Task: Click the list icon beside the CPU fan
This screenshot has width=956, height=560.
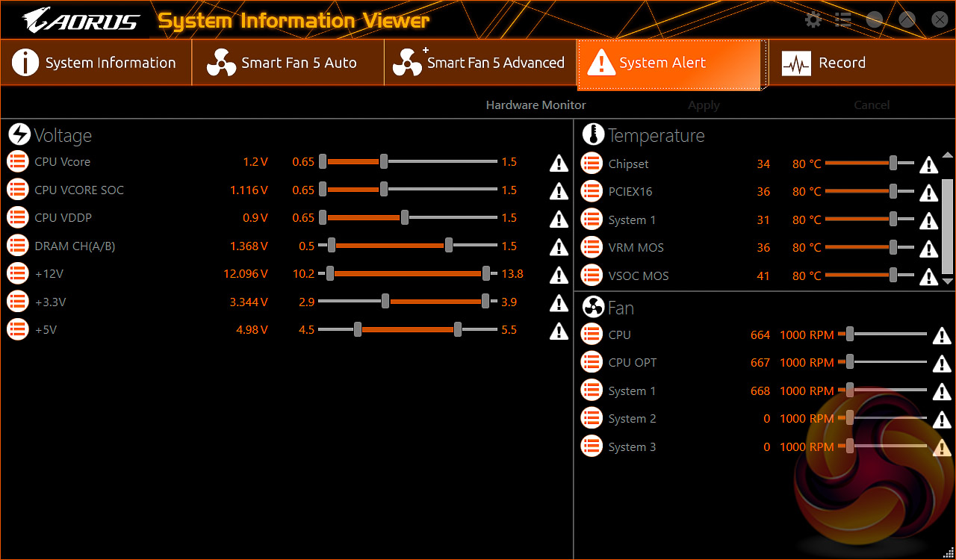Action: [x=592, y=335]
